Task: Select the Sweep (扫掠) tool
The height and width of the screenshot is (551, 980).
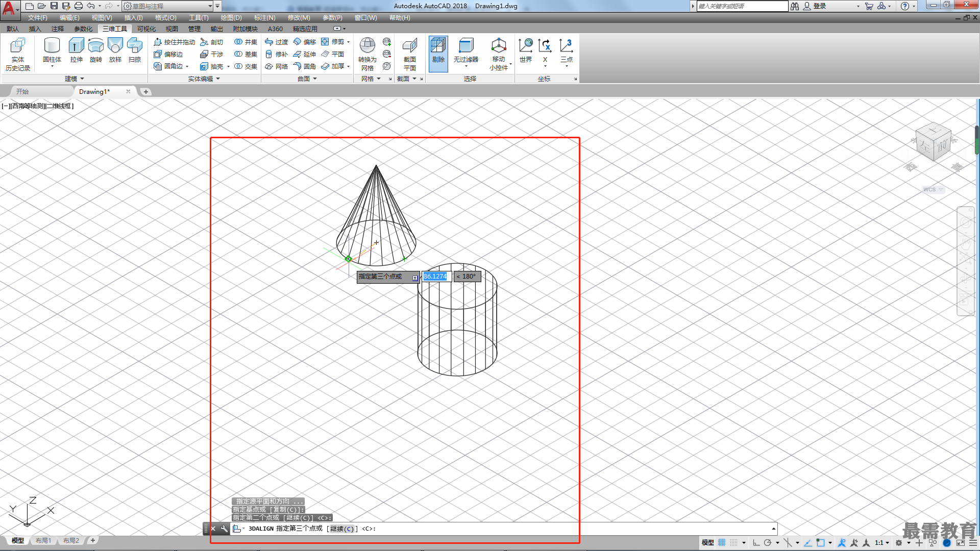Action: point(135,49)
